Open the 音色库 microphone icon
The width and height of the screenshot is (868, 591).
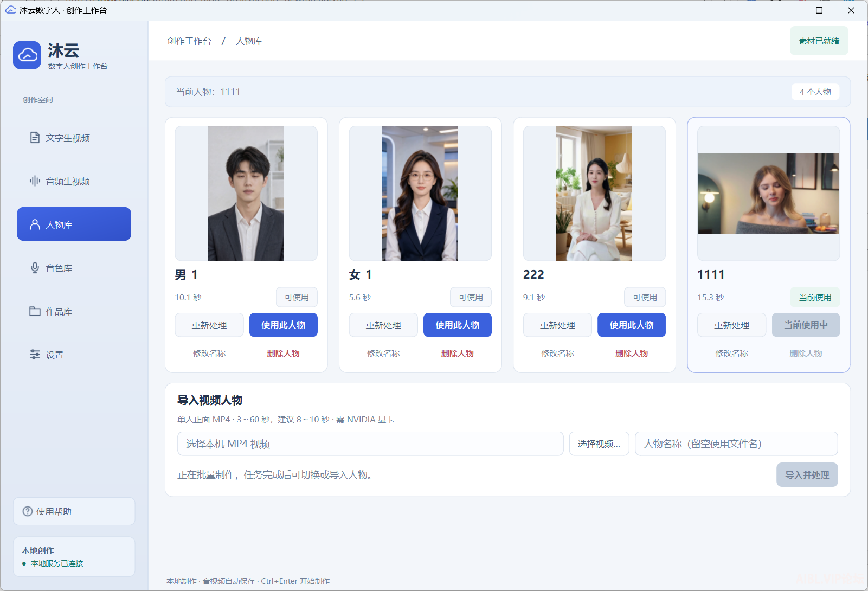point(35,268)
